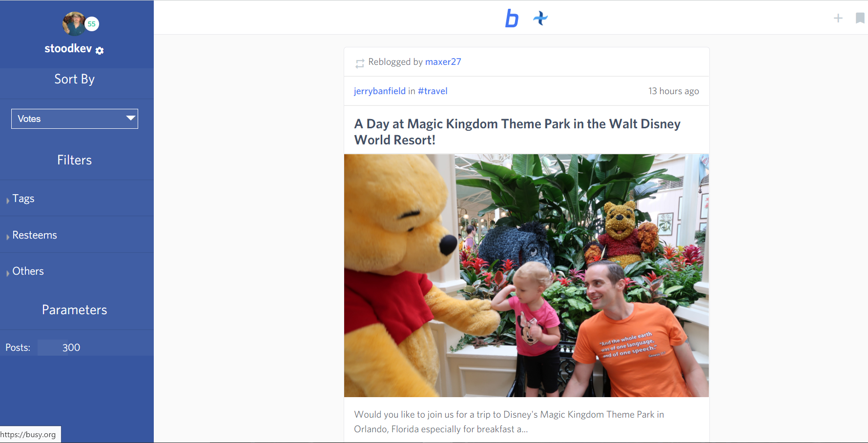Open the Winnie the Pooh post image
This screenshot has width=868, height=443.
tap(526, 276)
